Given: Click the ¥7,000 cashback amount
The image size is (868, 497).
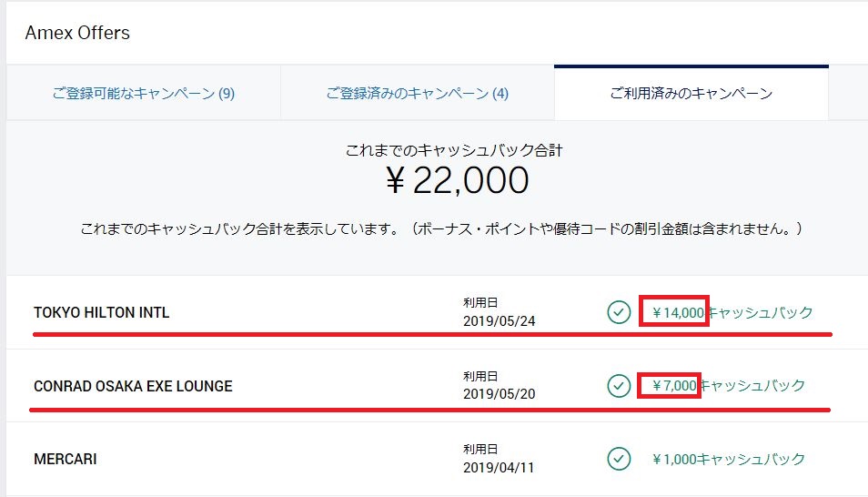Looking at the screenshot, I should pos(674,385).
